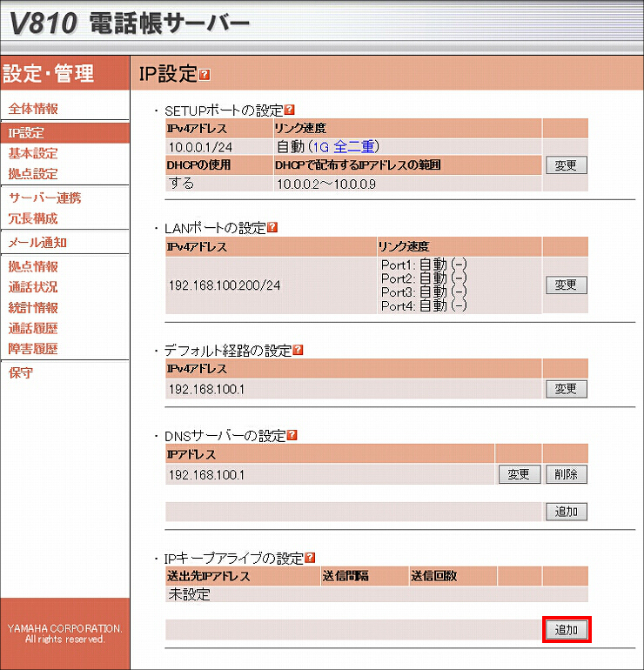The image size is (644, 670).
Task: Click 変更 button for LAN port settings
Action: 567,285
